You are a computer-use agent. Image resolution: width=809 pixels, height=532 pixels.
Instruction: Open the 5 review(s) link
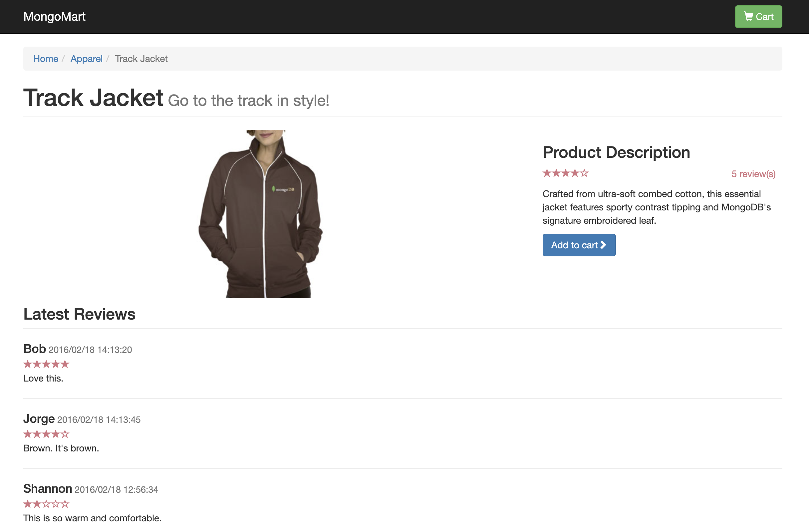tap(753, 174)
